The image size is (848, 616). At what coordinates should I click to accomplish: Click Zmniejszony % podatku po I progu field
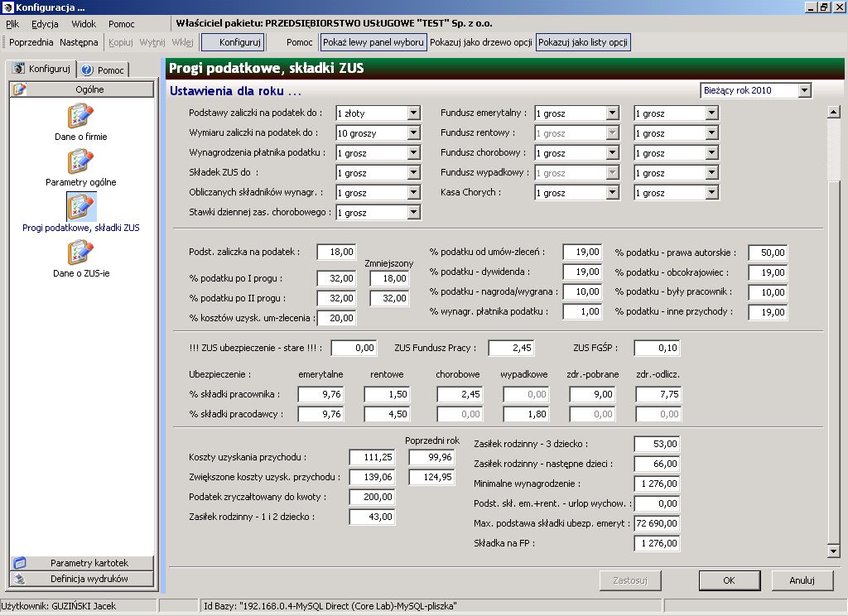tap(389, 278)
